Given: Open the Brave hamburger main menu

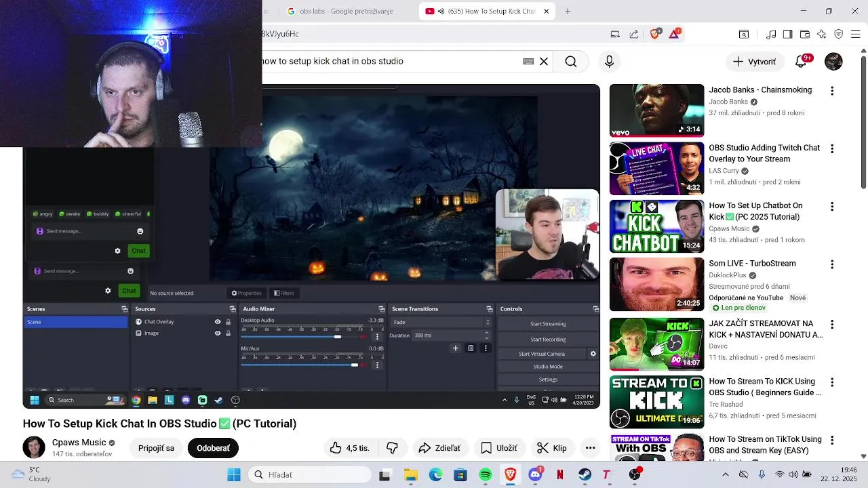Looking at the screenshot, I should pos(856,34).
